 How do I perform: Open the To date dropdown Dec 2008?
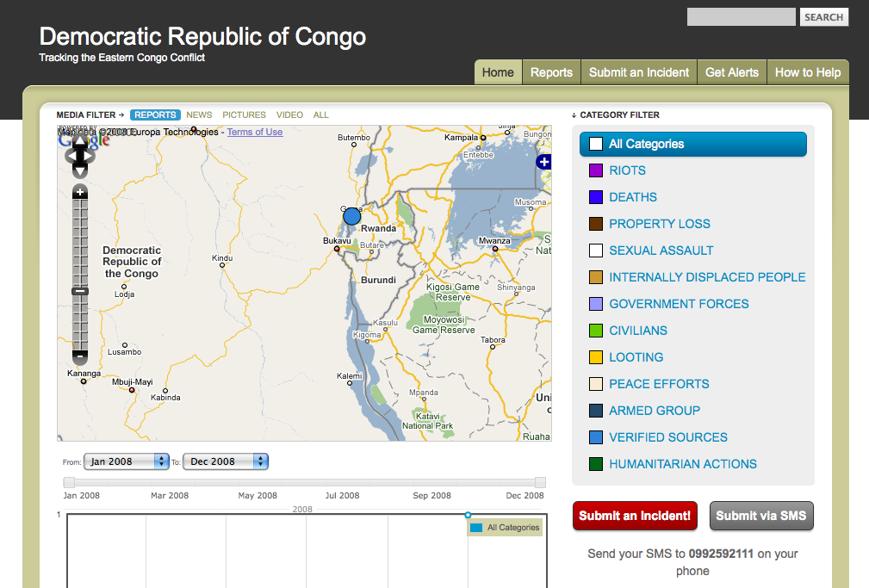[x=226, y=461]
